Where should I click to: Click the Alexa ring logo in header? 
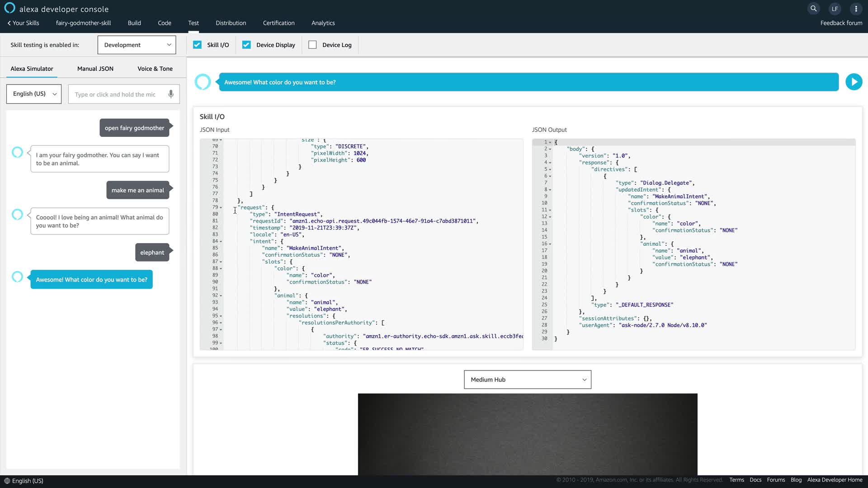[x=9, y=8]
